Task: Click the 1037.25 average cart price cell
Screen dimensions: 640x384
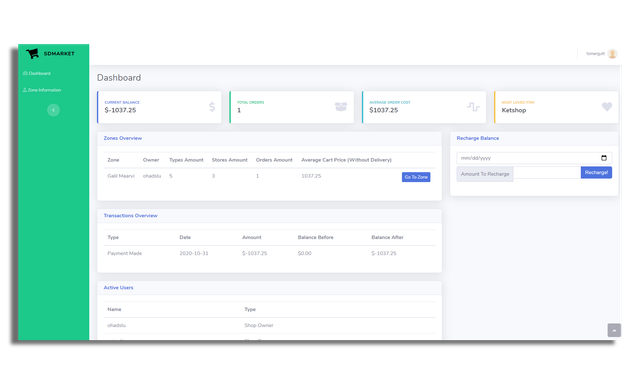Action: (311, 176)
